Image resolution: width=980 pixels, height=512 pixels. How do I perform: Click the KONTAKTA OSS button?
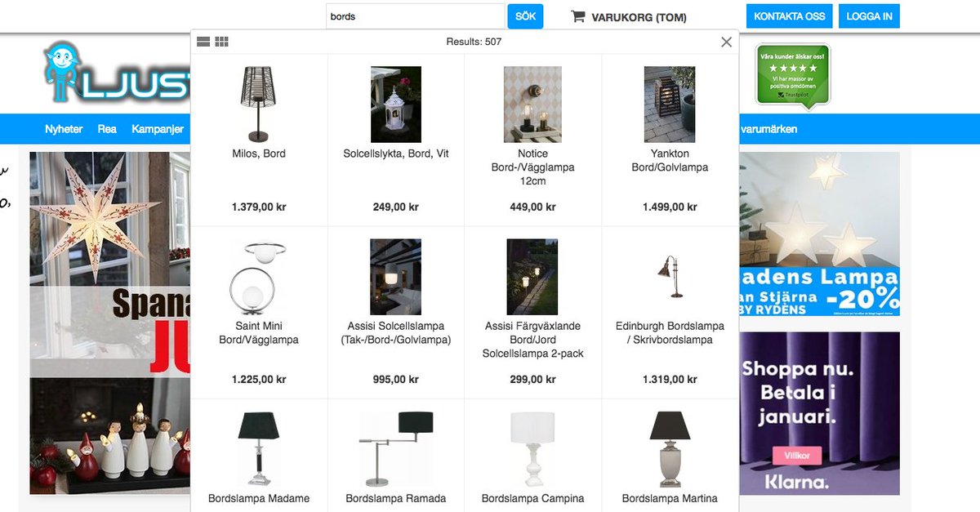[x=789, y=16]
